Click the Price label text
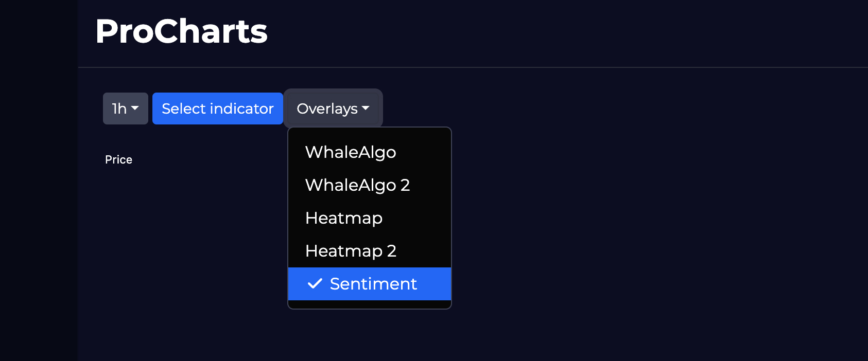This screenshot has height=361, width=868. coord(118,160)
